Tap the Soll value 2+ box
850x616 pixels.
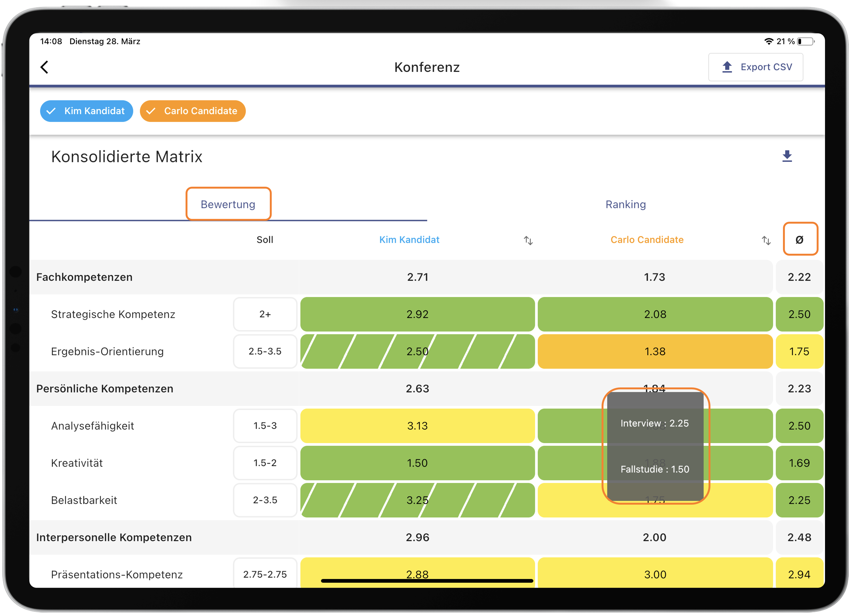tap(265, 314)
